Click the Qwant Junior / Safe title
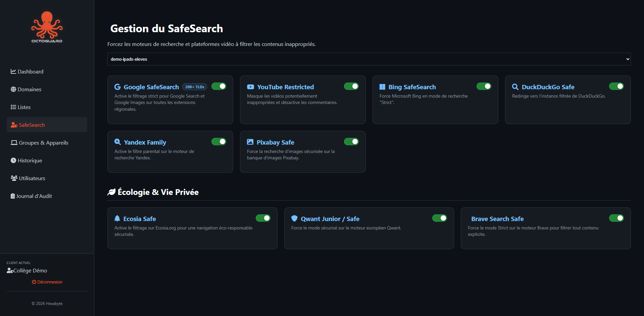This screenshot has width=644, height=316. point(330,219)
